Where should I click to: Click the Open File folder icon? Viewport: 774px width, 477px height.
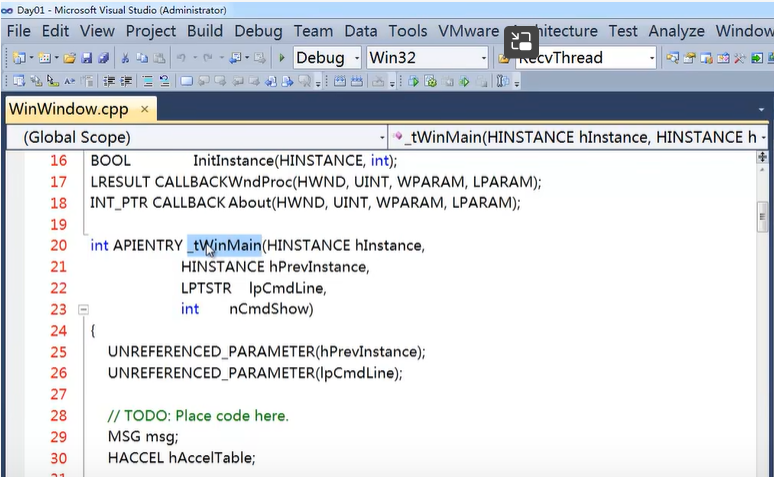(x=70, y=58)
